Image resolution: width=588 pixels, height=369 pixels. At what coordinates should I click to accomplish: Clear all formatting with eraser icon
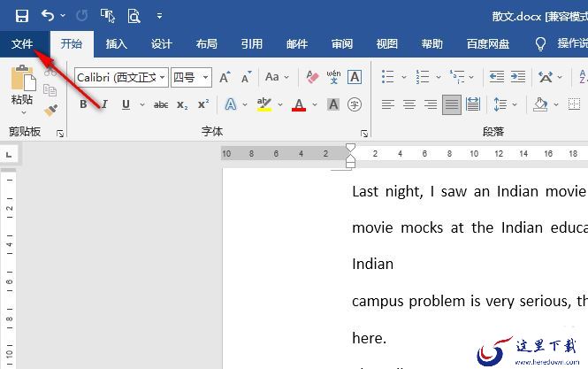(x=312, y=77)
